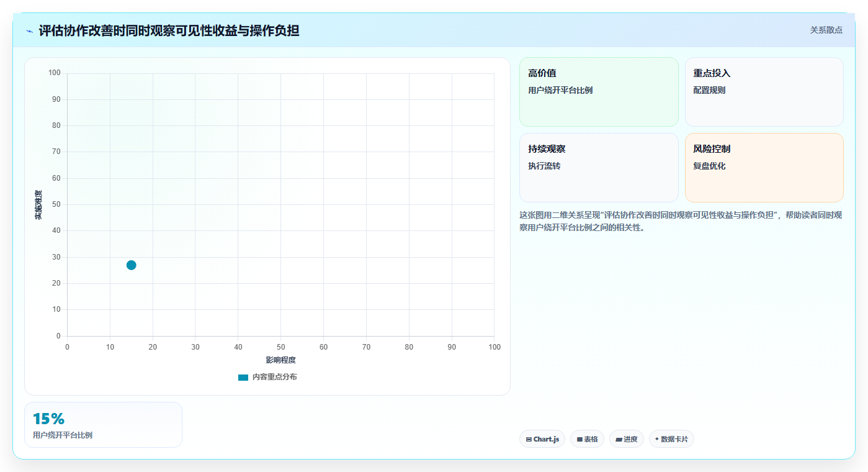Click the scatter data point on chart

coord(131,265)
